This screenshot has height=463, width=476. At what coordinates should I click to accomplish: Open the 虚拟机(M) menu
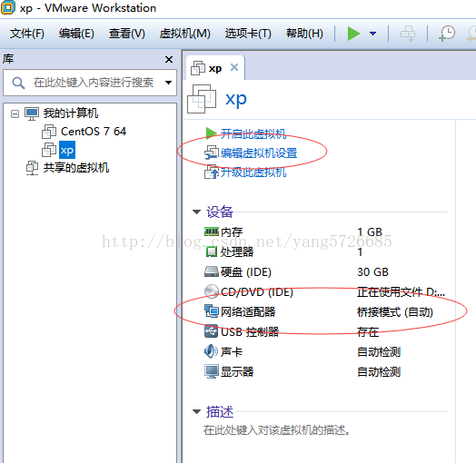pos(185,34)
